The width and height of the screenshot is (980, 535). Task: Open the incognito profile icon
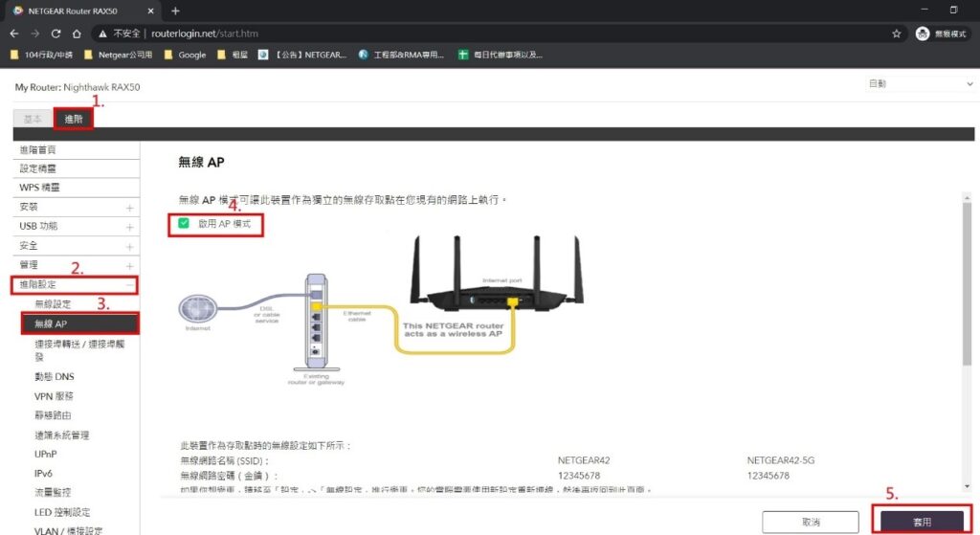923,33
